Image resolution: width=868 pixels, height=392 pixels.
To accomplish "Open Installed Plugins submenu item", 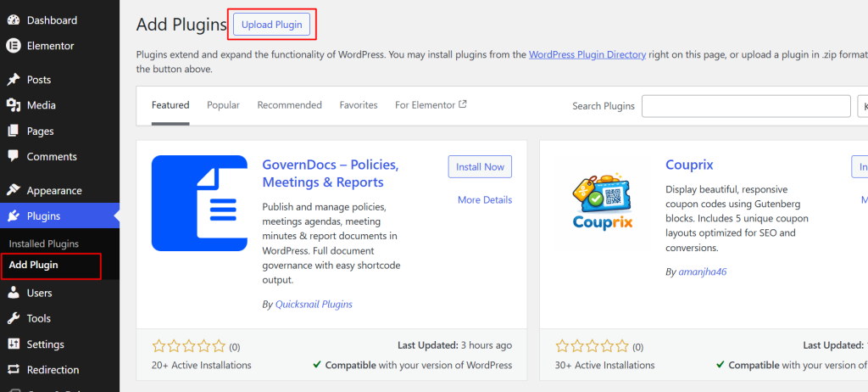I will (x=44, y=244).
